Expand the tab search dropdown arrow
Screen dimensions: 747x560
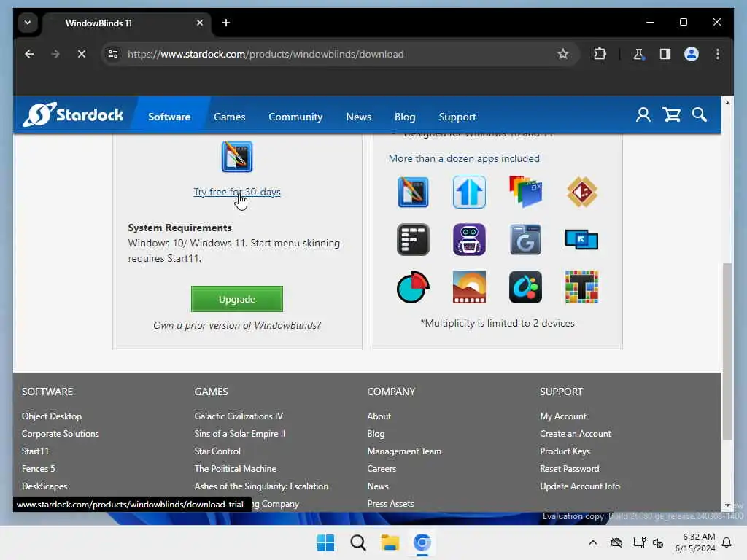(x=28, y=23)
